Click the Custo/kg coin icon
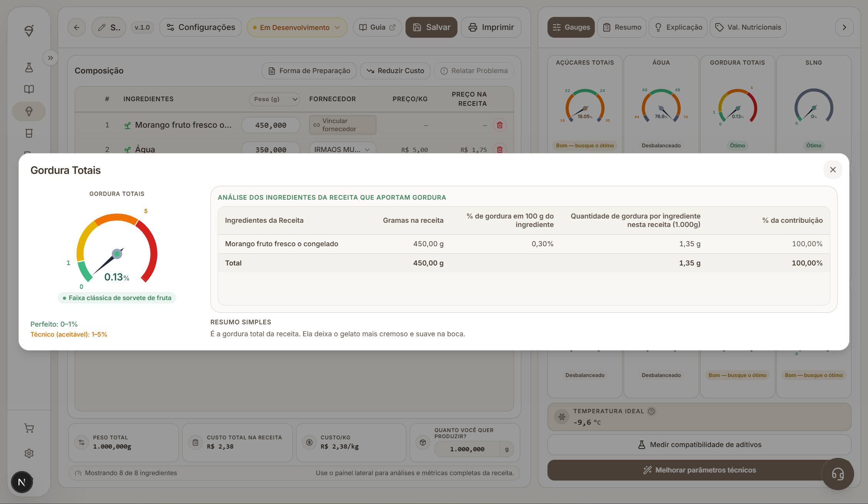This screenshot has width=868, height=504. (x=309, y=442)
